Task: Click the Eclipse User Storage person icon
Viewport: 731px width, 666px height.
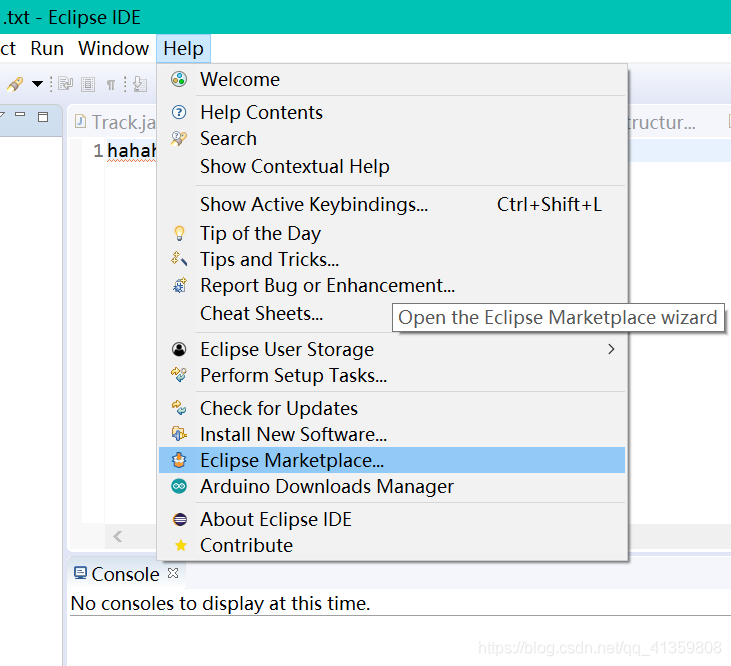Action: click(179, 349)
